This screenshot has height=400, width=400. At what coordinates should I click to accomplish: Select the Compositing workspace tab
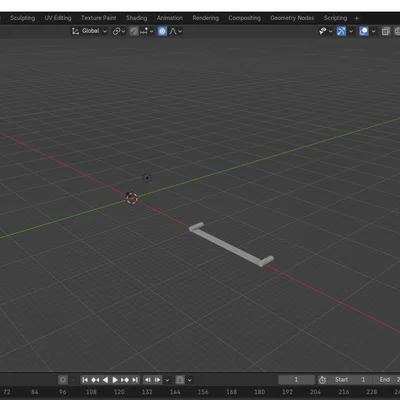tap(244, 18)
